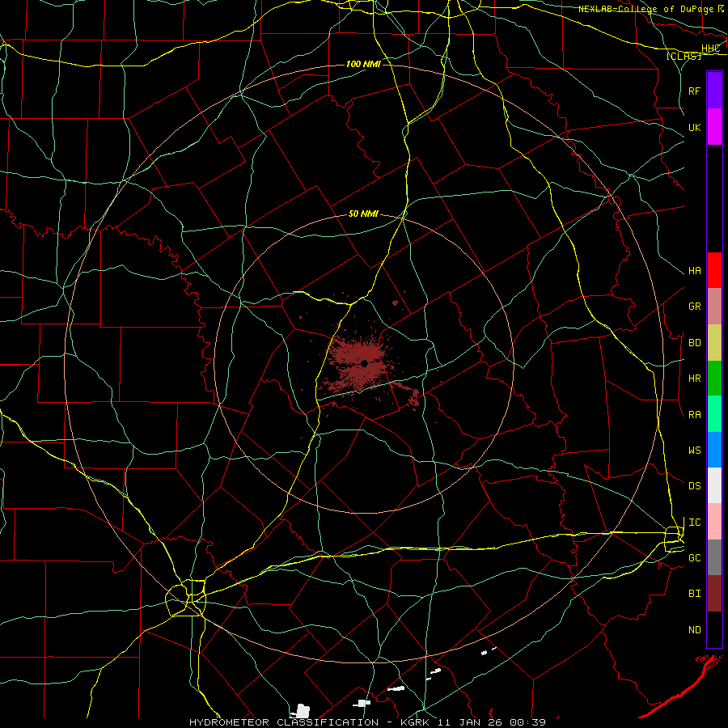Click the IC legend label

coord(694,523)
